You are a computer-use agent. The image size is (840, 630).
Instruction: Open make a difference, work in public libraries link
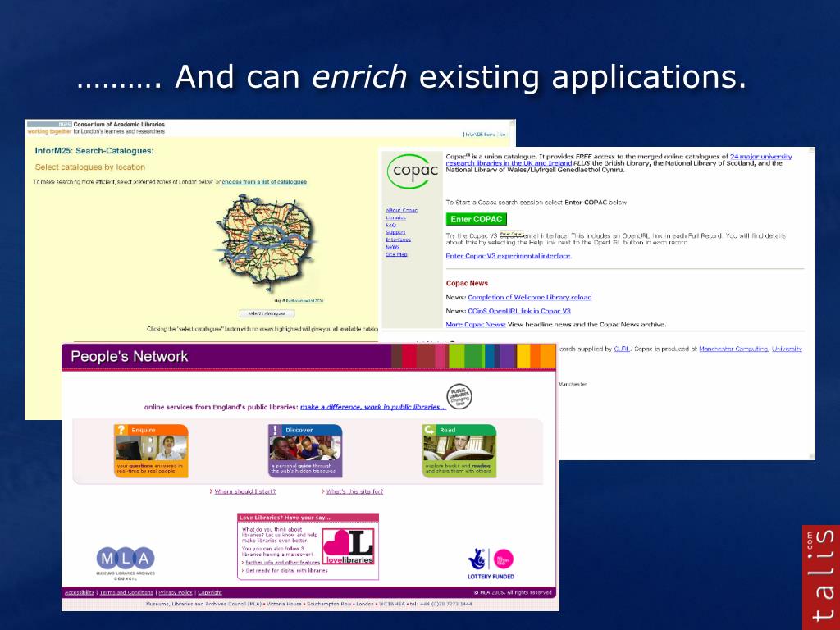click(373, 407)
